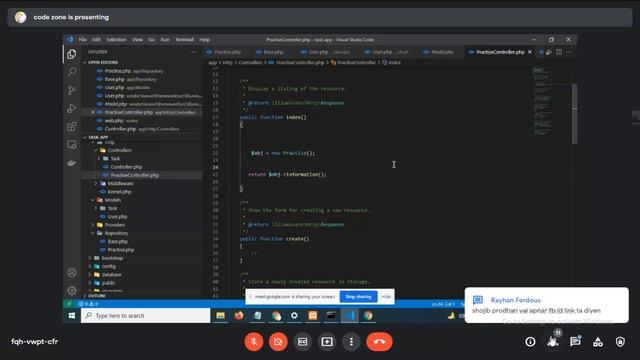
Task: Open Meet host controls shield icon
Action: coord(620,342)
